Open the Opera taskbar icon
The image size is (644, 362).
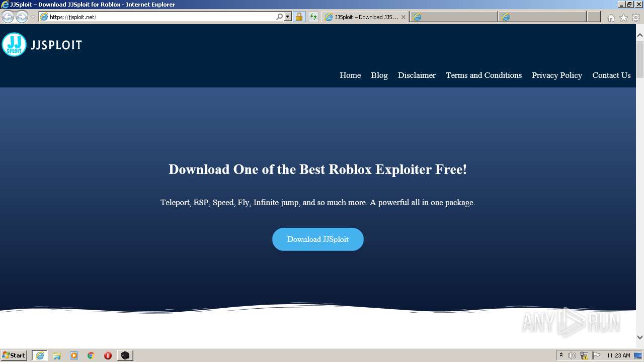pyautogui.click(x=108, y=355)
